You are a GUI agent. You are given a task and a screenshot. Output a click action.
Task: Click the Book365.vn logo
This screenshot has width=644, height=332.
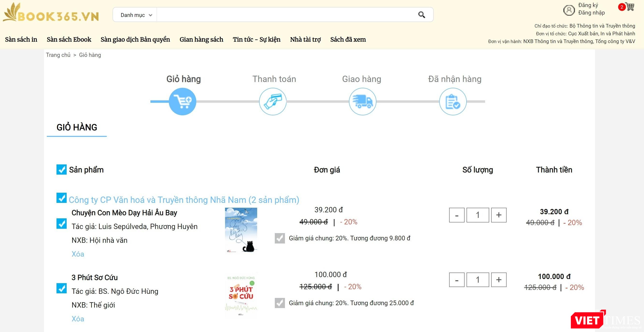click(51, 13)
